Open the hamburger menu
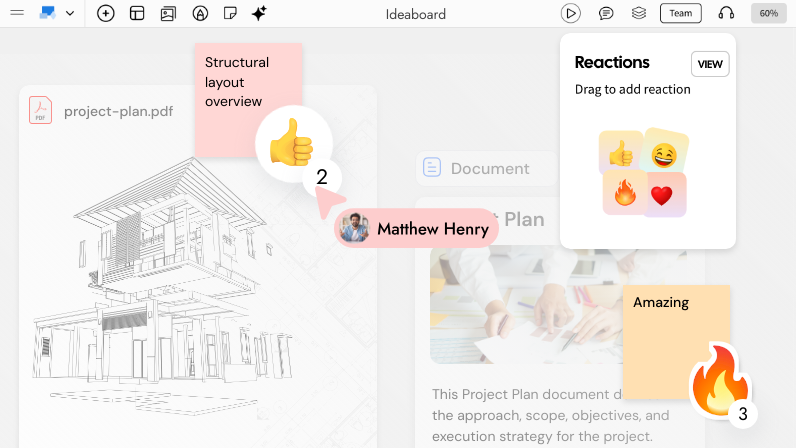Image resolution: width=796 pixels, height=448 pixels. pyautogui.click(x=17, y=13)
